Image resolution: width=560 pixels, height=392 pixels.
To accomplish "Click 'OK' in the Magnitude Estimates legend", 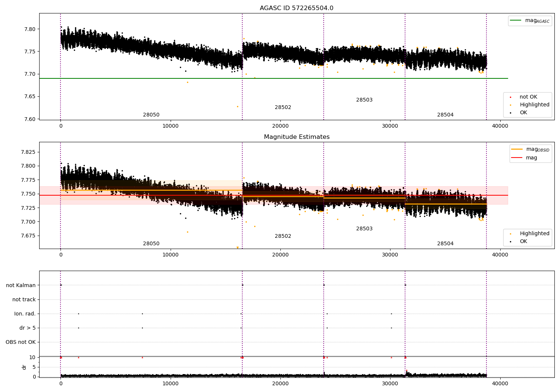I will point(519,242).
